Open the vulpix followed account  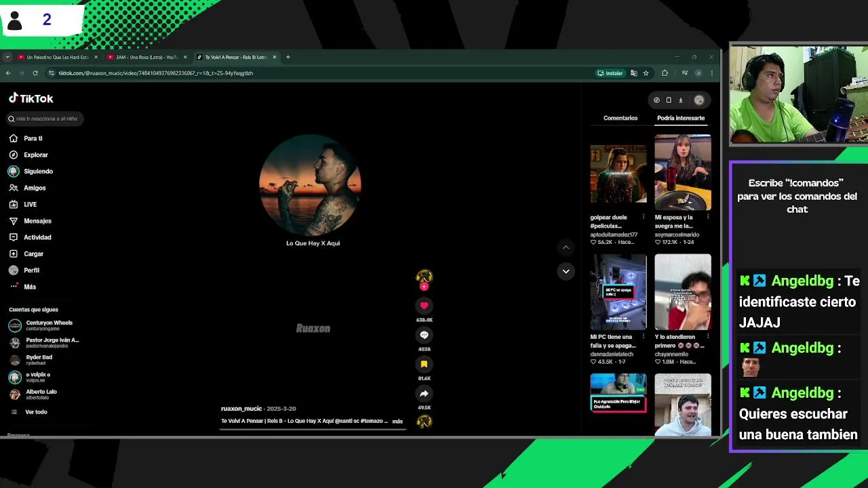[x=29, y=377]
